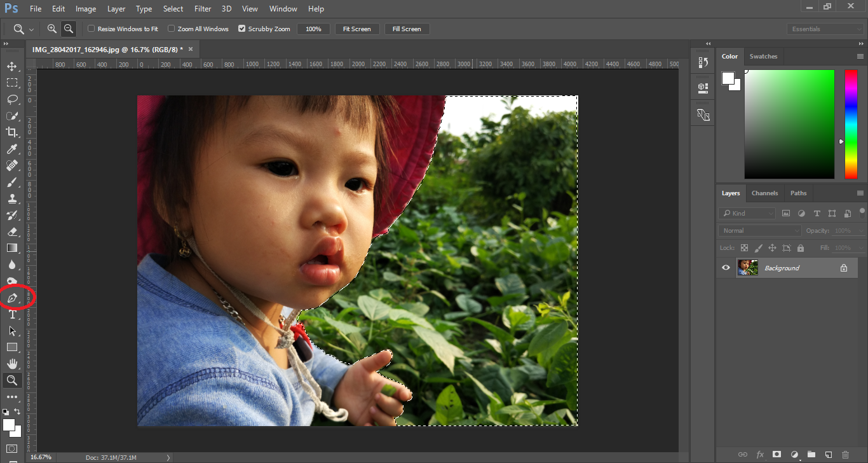Hide the Background layer eye icon
This screenshot has width=868, height=463.
point(726,268)
